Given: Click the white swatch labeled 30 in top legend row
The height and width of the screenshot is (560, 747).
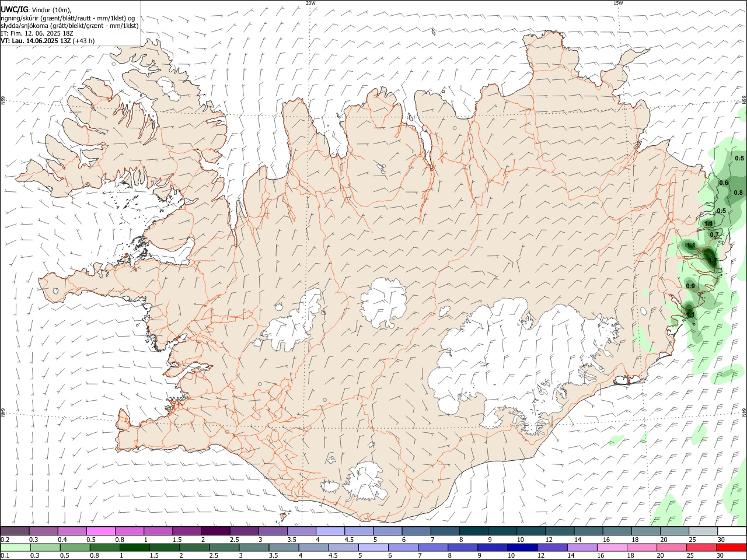Looking at the screenshot, I should [732, 531].
